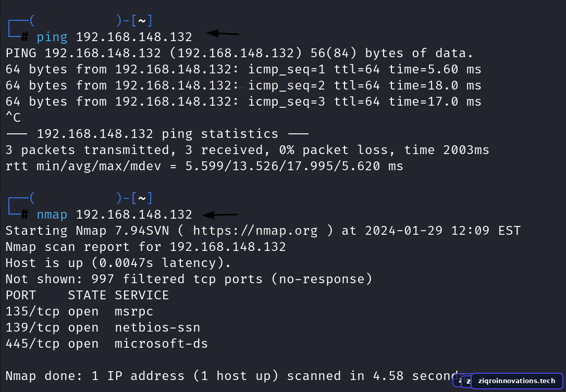Screen dimensions: 566x392
Task: Click the hash prompt symbol before nmap
Action: click(x=24, y=214)
